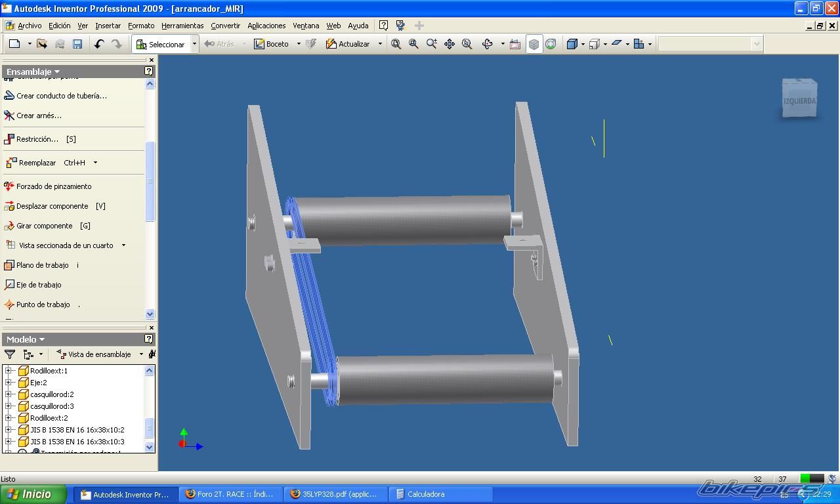Viewport: 840px width, 504px height.
Task: Click the Girar componente icon
Action: (9, 226)
